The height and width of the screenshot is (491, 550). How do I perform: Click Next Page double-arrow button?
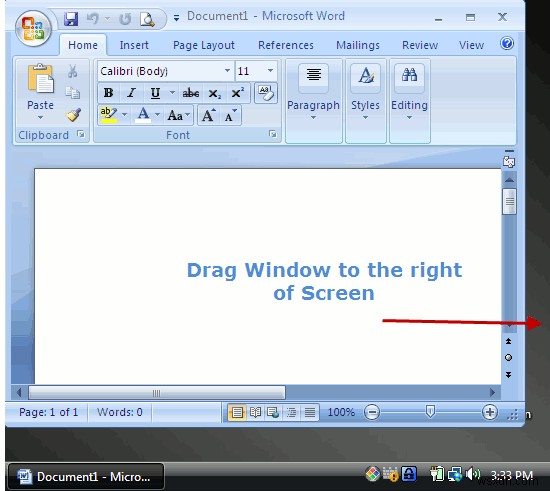pyautogui.click(x=508, y=375)
